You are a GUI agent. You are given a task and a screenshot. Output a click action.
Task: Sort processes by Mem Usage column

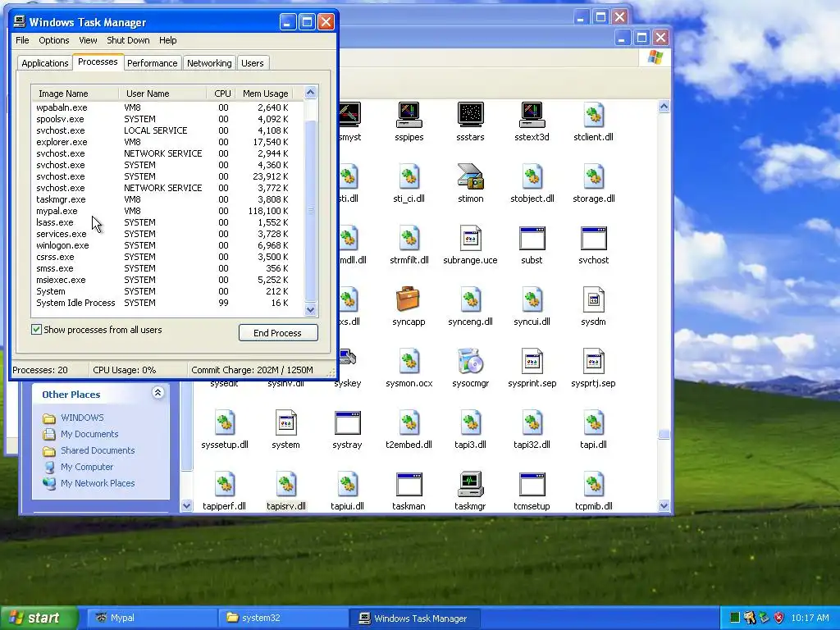click(265, 94)
